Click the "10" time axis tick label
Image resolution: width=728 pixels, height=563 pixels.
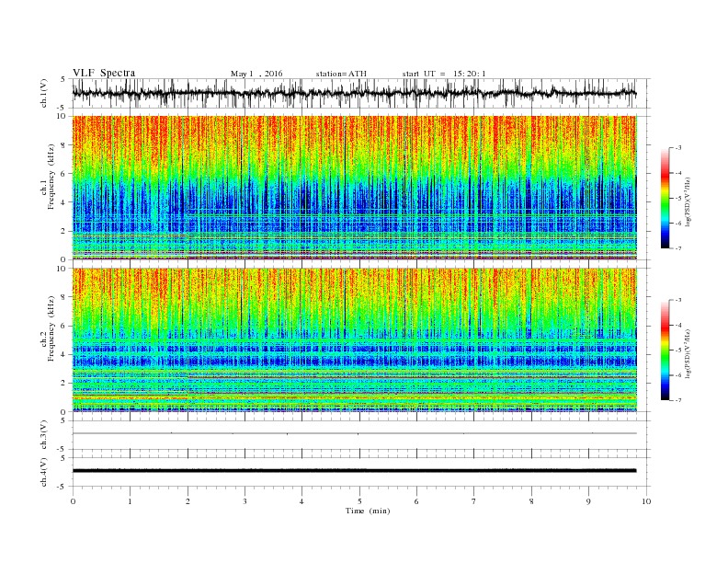tap(646, 501)
